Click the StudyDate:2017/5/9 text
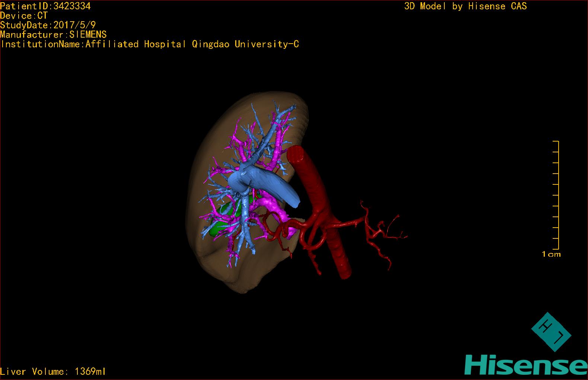This screenshot has height=380, width=588. 48,25
